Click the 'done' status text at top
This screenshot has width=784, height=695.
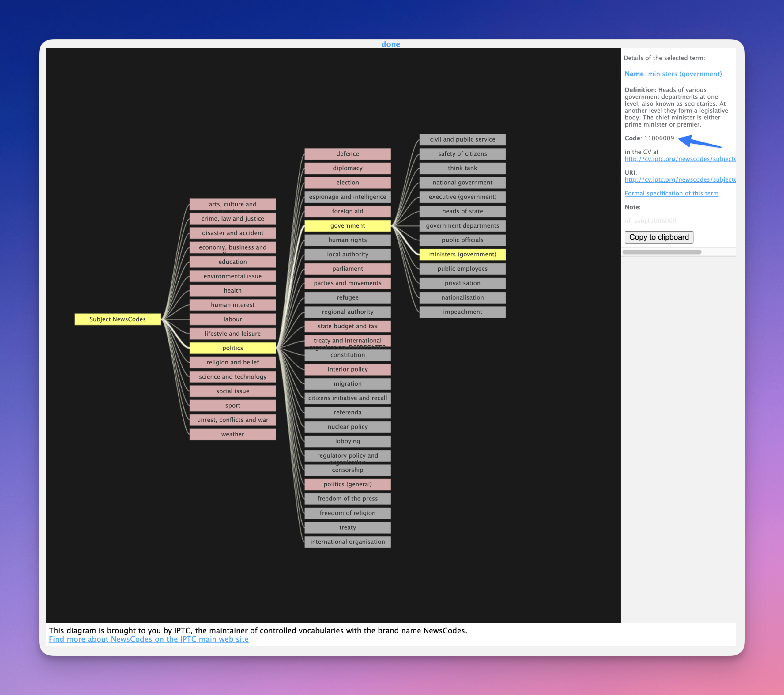390,44
